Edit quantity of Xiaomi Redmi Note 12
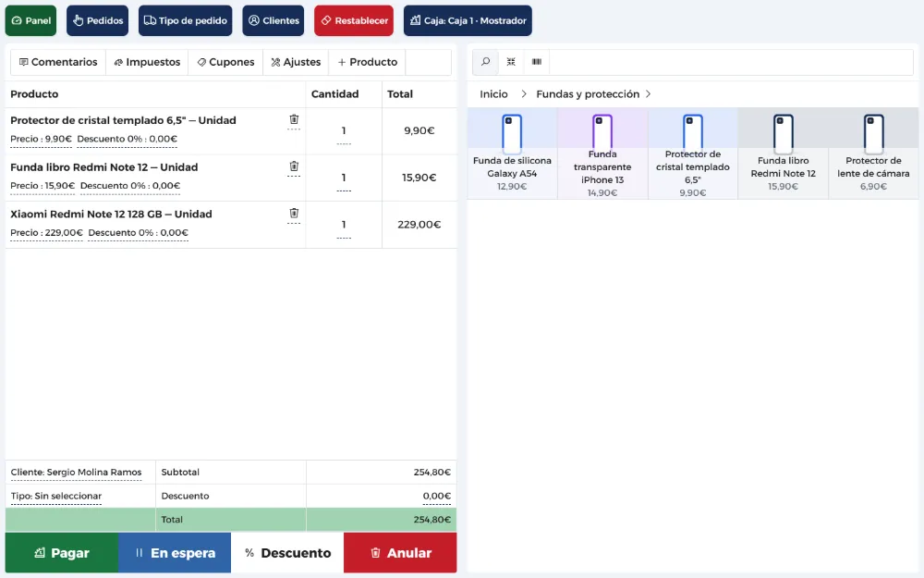This screenshot has width=924, height=578. [344, 226]
